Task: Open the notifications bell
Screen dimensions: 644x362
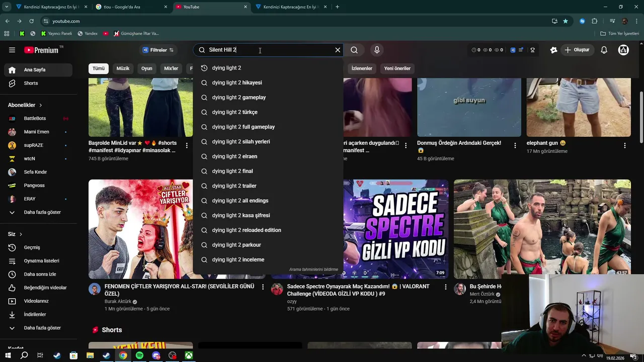Action: click(x=604, y=50)
